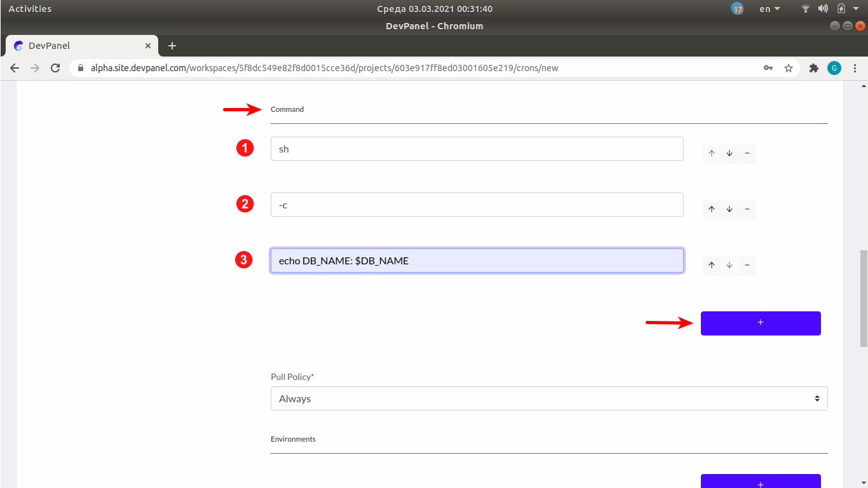The width and height of the screenshot is (868, 488).
Task: Open Chromium's three-dot menu
Action: click(x=855, y=67)
